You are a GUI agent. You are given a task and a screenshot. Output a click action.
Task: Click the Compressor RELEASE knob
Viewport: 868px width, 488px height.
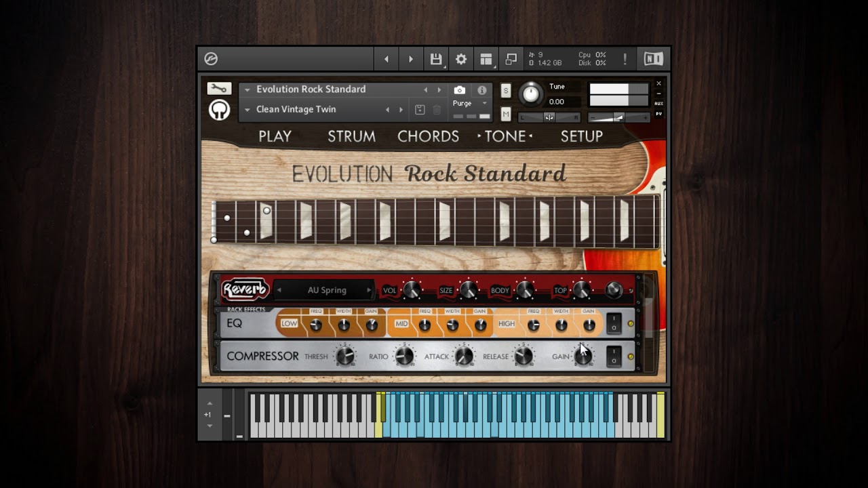tap(524, 356)
